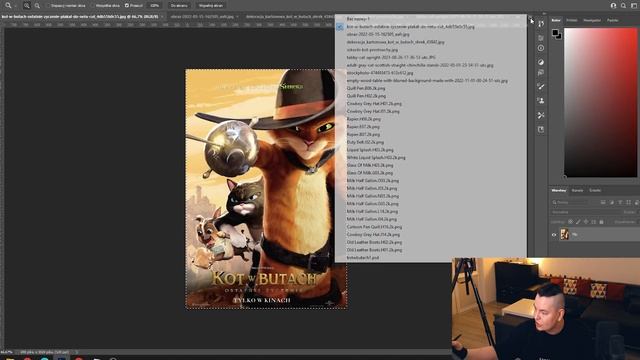Choose the zoom in magnifier mode

click(x=27, y=6)
